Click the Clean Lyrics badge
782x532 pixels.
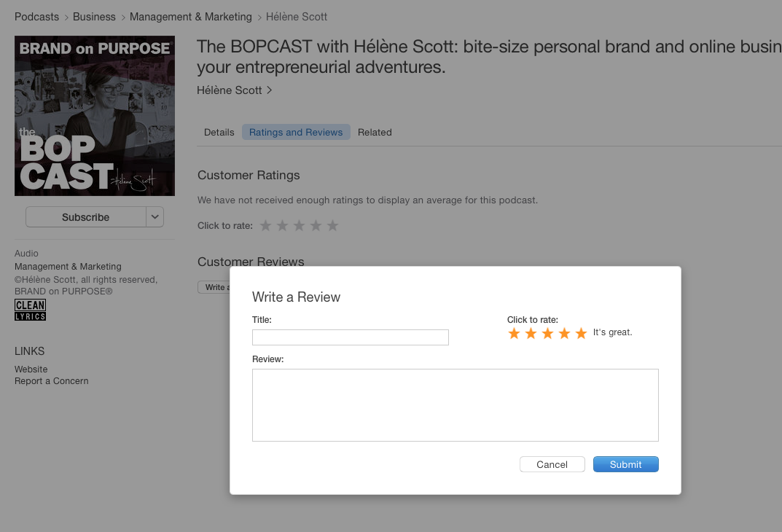coord(30,310)
